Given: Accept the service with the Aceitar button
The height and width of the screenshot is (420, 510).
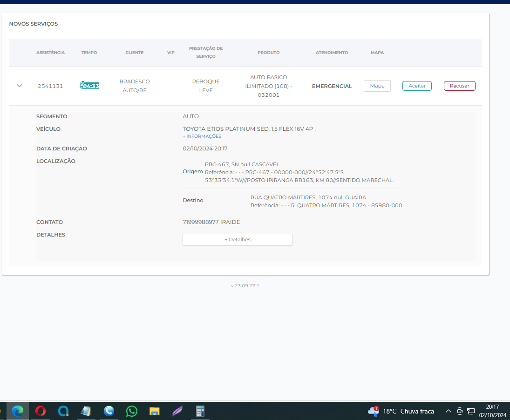Looking at the screenshot, I should pos(417,86).
